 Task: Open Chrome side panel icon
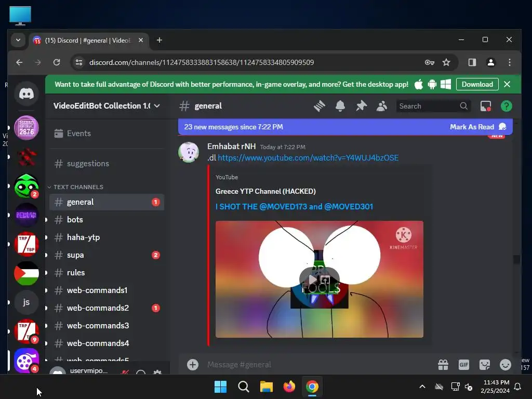pyautogui.click(x=472, y=62)
